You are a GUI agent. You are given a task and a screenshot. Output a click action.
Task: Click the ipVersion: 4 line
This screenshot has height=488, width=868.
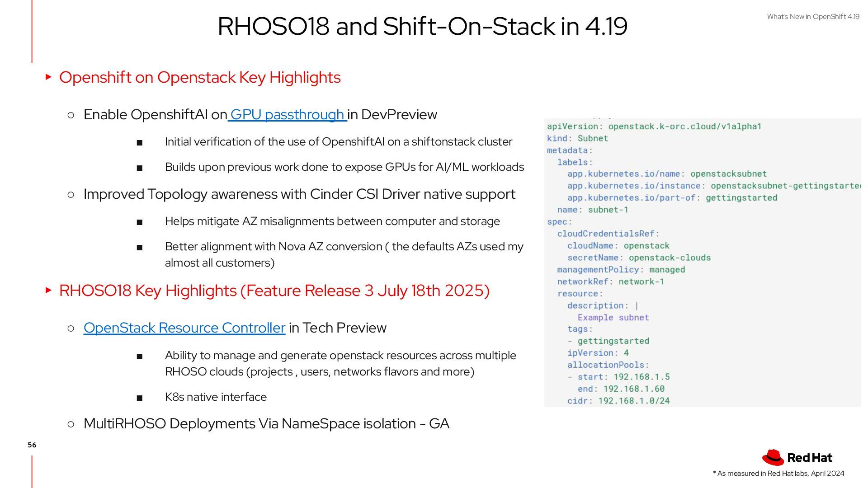(598, 353)
